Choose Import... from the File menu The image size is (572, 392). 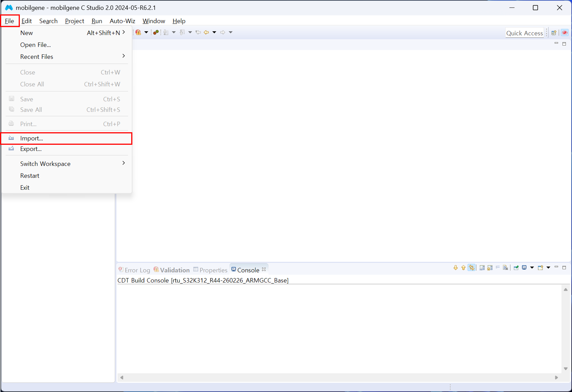(66, 138)
